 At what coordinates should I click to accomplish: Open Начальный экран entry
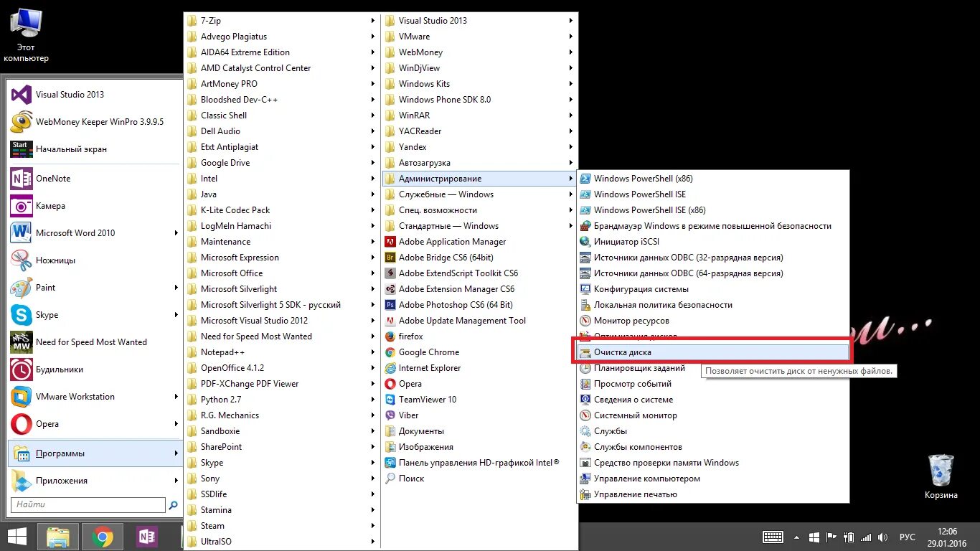95,149
